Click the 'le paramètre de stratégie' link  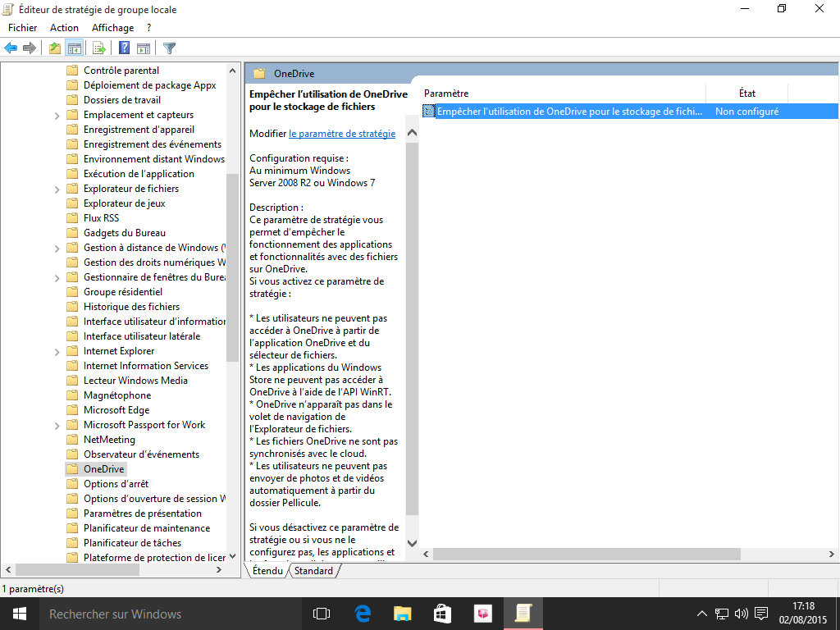(342, 134)
